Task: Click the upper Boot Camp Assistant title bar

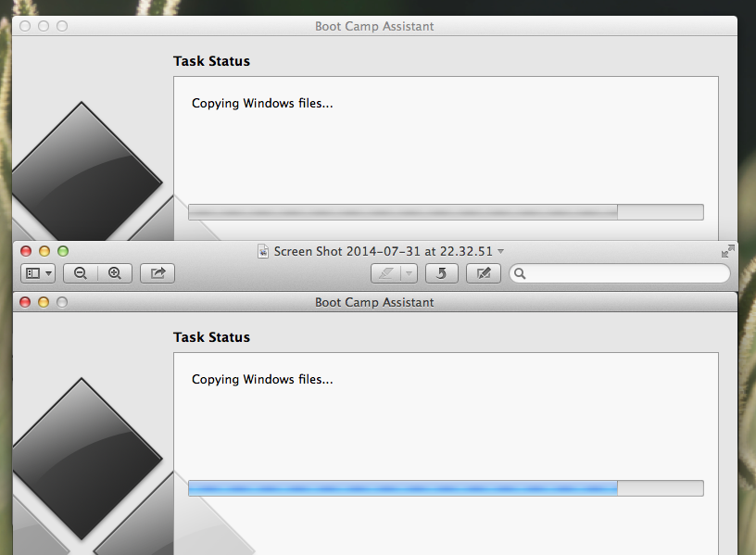Action: 374,26
